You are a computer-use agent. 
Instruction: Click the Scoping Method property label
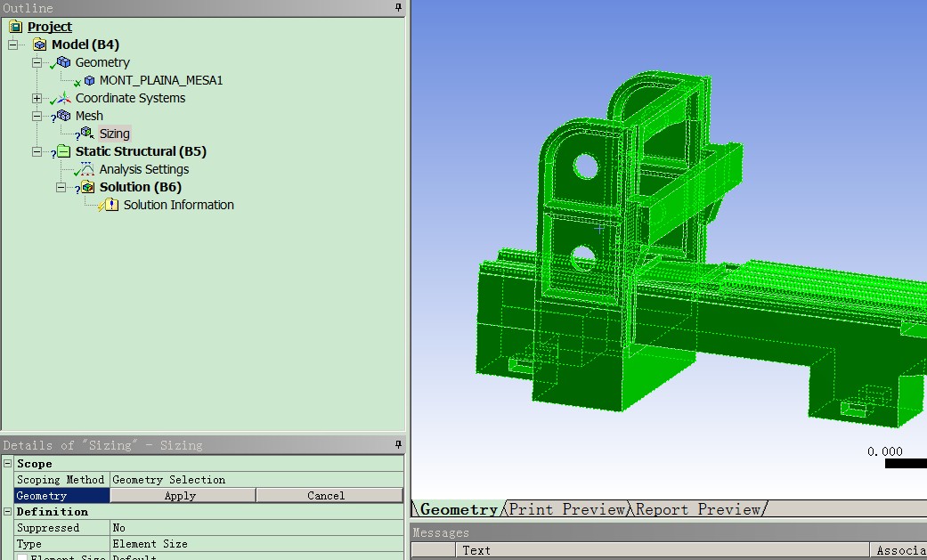[61, 480]
